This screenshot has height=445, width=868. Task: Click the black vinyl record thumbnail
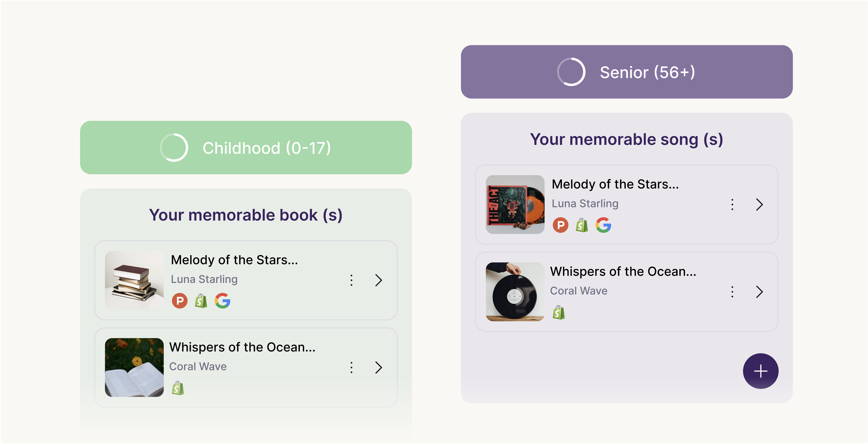(515, 292)
